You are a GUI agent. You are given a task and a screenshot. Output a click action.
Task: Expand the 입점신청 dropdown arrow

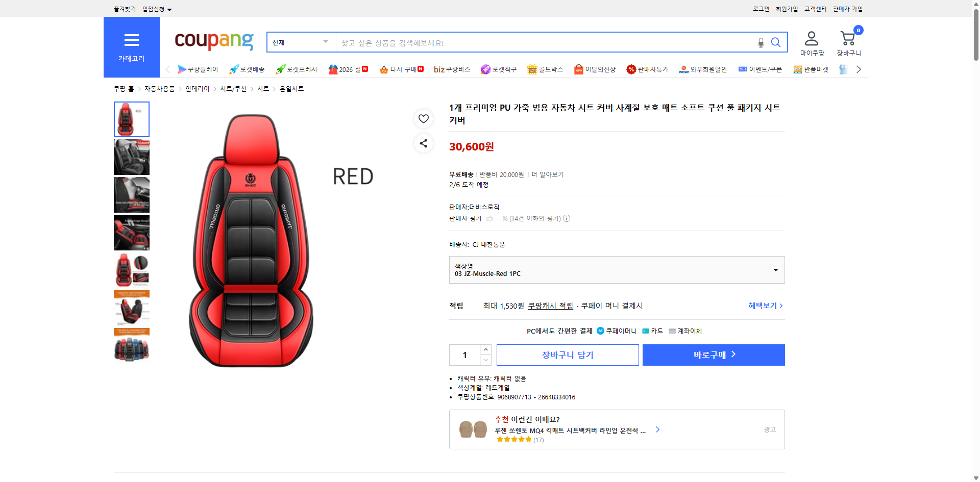(x=169, y=9)
